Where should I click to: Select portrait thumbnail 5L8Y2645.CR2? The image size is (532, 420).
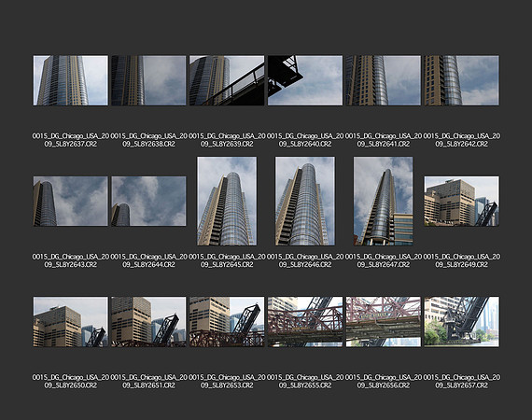227,202
